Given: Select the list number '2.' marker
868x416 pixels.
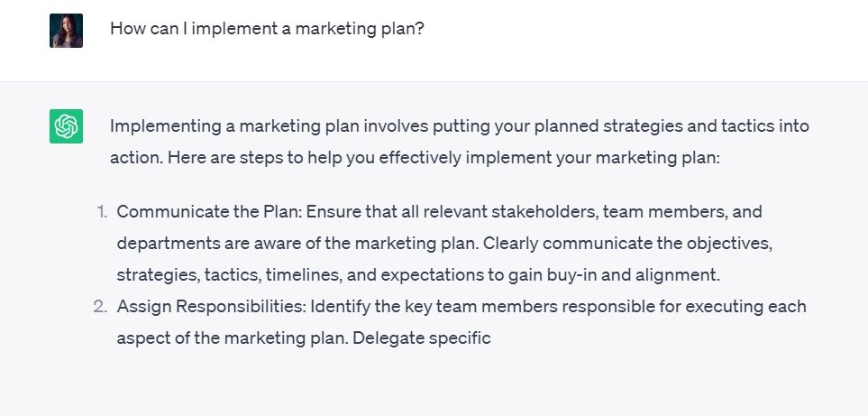Looking at the screenshot, I should pyautogui.click(x=100, y=306).
